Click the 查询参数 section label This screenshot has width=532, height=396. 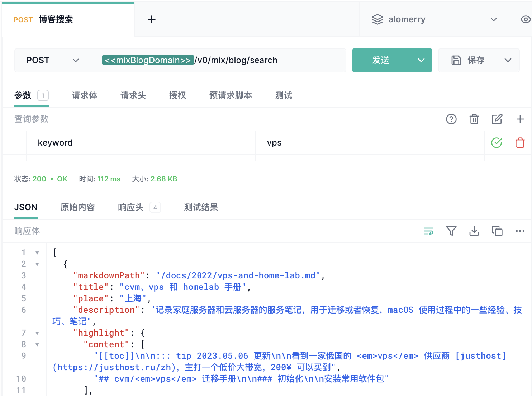coord(31,119)
